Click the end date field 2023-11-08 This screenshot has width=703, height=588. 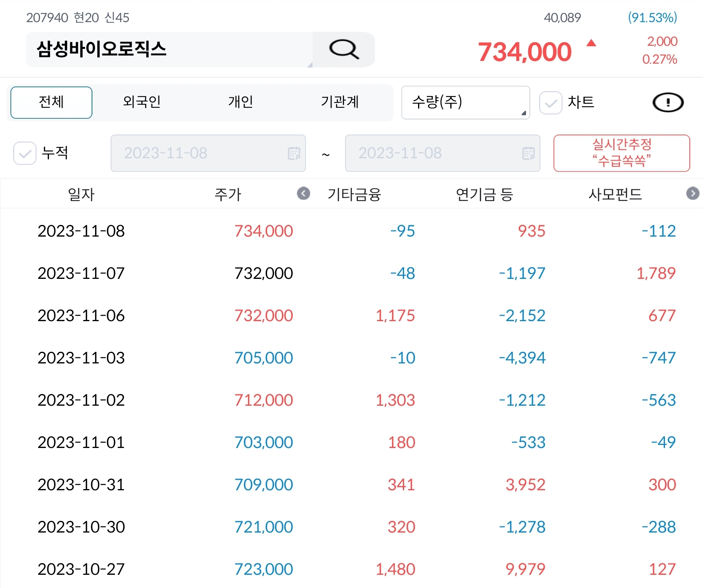pyautogui.click(x=443, y=153)
